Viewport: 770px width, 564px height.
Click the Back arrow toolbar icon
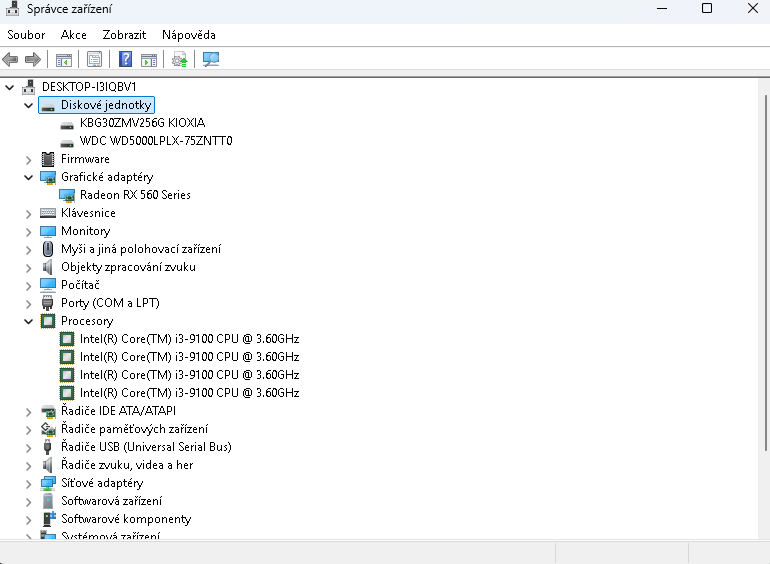tap(10, 60)
